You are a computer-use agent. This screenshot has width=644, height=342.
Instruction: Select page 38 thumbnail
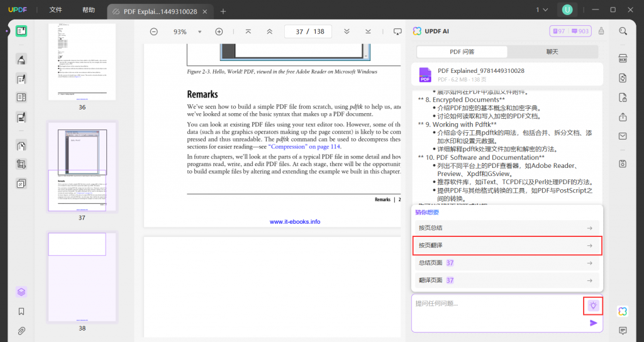(82, 277)
